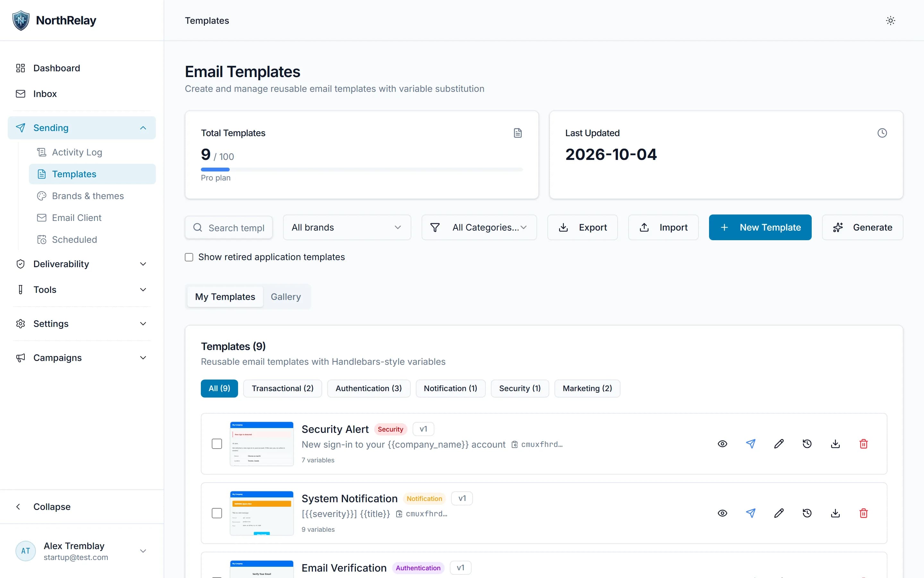
Task: Filter by All (9) category chip
Action: point(219,389)
